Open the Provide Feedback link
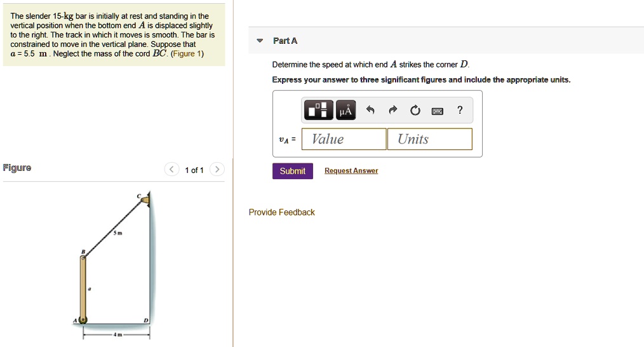 (281, 212)
